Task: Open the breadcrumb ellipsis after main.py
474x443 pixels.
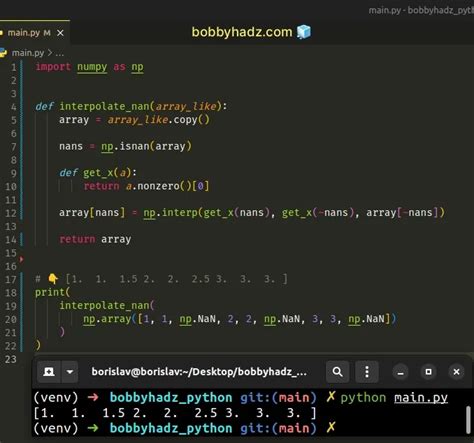Action: click(x=59, y=53)
